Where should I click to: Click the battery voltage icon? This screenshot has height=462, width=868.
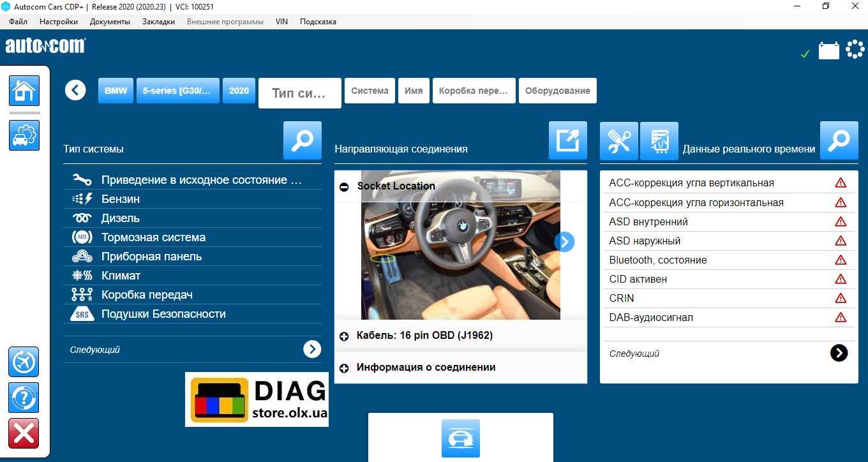pyautogui.click(x=829, y=50)
